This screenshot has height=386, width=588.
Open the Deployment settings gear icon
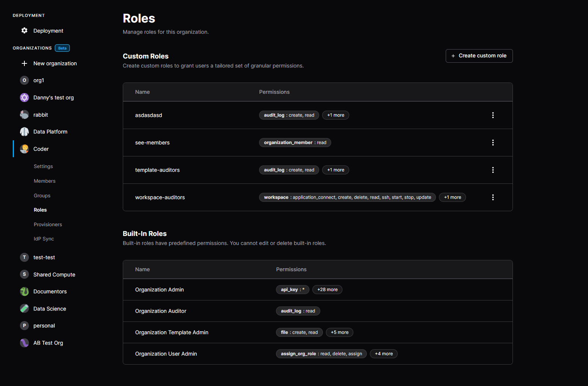pyautogui.click(x=24, y=30)
